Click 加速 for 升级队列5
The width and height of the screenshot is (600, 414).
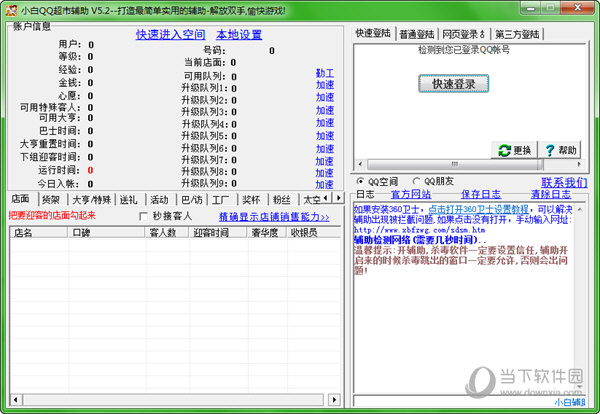325,136
